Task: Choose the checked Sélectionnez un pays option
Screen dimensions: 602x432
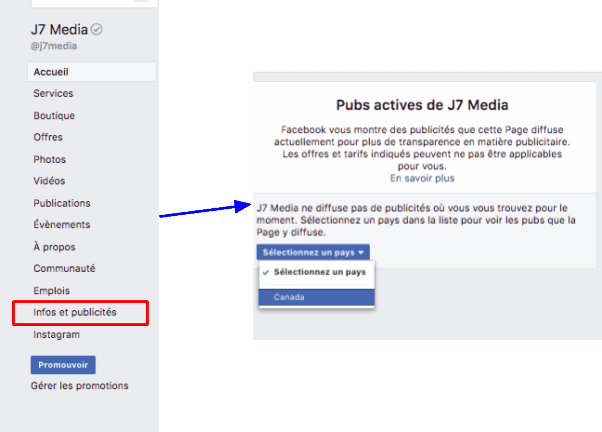Action: [317, 272]
